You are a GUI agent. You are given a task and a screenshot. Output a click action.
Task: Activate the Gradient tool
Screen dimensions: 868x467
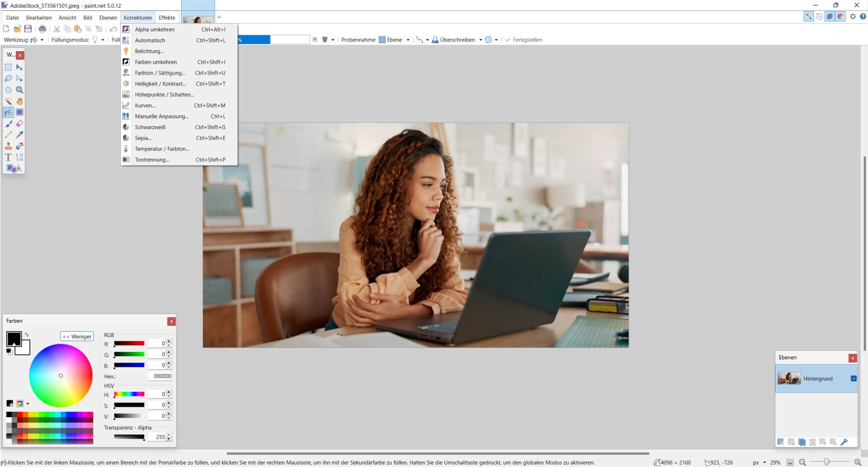tap(19, 112)
